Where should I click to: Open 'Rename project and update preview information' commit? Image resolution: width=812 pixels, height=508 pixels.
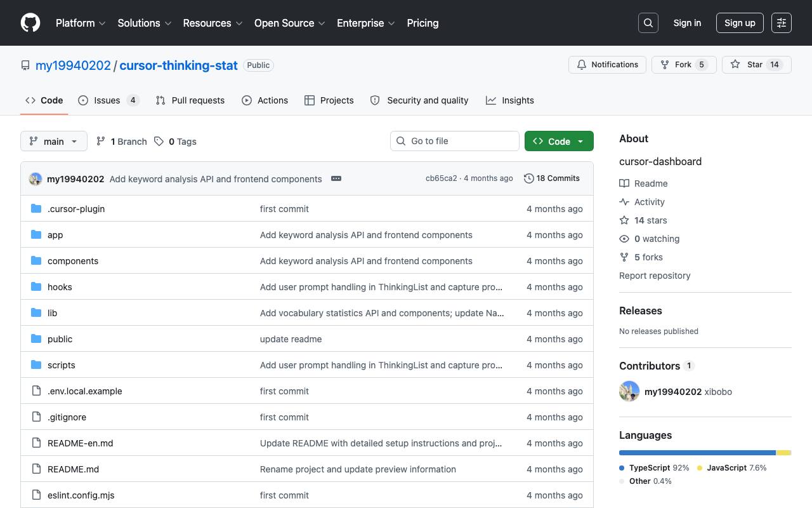click(x=358, y=469)
